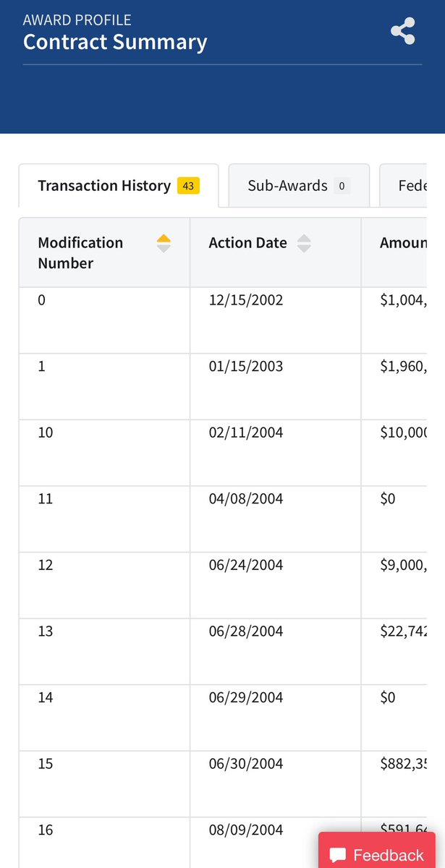Open the partially visible Federal tab
The width and height of the screenshot is (445, 868).
[x=412, y=186]
